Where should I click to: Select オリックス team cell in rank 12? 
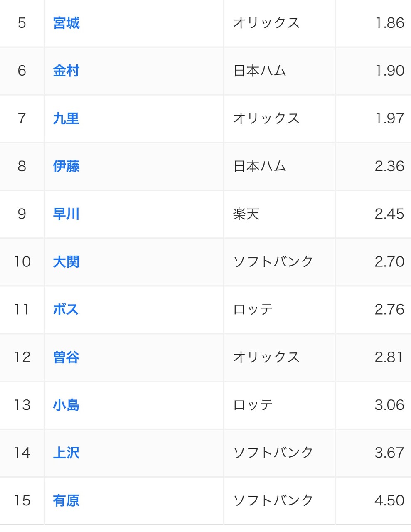pos(279,357)
